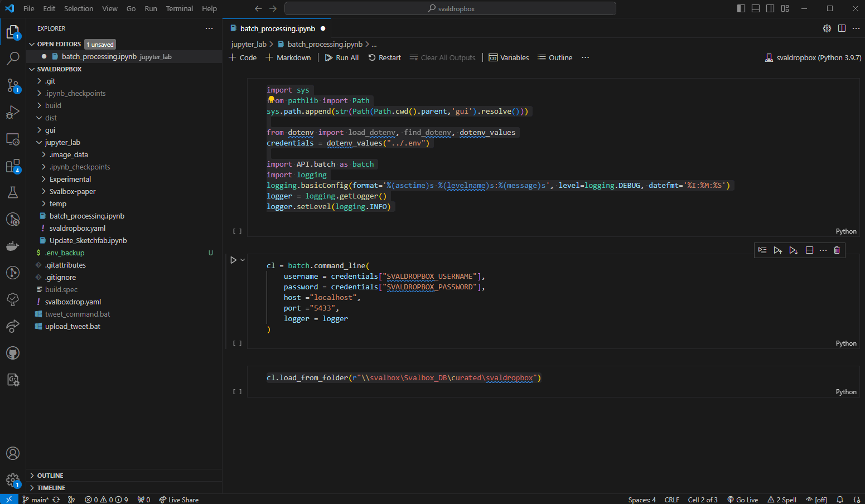Open the Docker view
The height and width of the screenshot is (504, 865).
coord(12,246)
